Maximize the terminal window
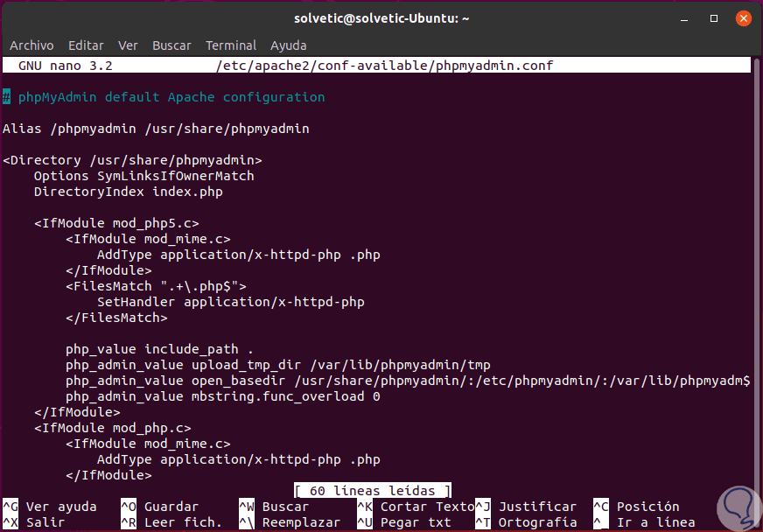The height and width of the screenshot is (532, 763). point(714,18)
